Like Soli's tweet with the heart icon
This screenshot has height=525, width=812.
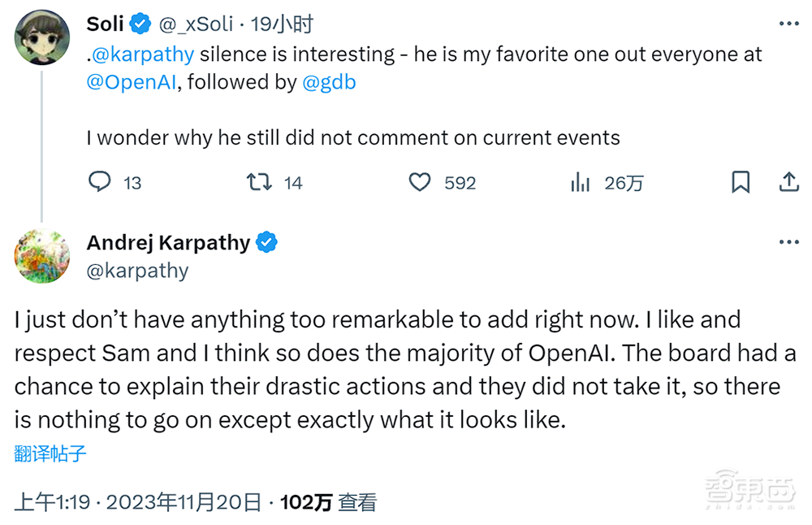click(419, 182)
